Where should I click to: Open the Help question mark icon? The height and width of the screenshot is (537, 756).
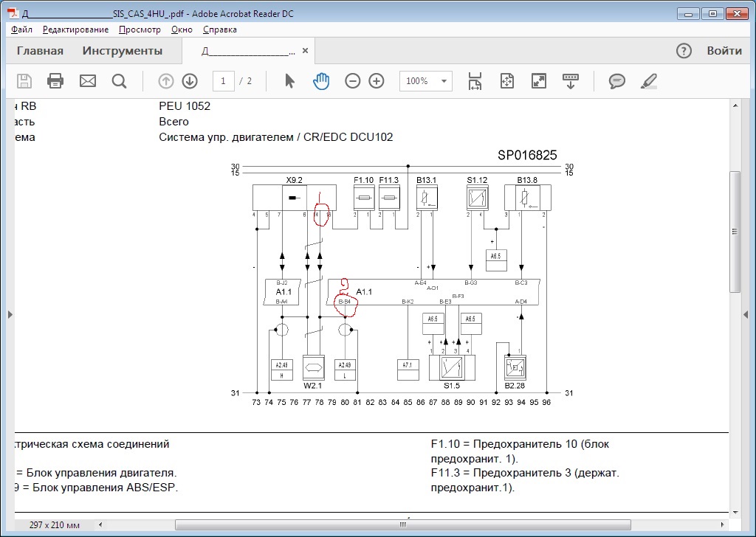684,51
